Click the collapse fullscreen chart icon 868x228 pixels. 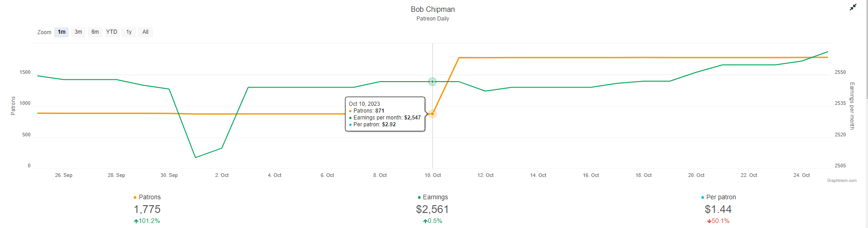point(853,7)
